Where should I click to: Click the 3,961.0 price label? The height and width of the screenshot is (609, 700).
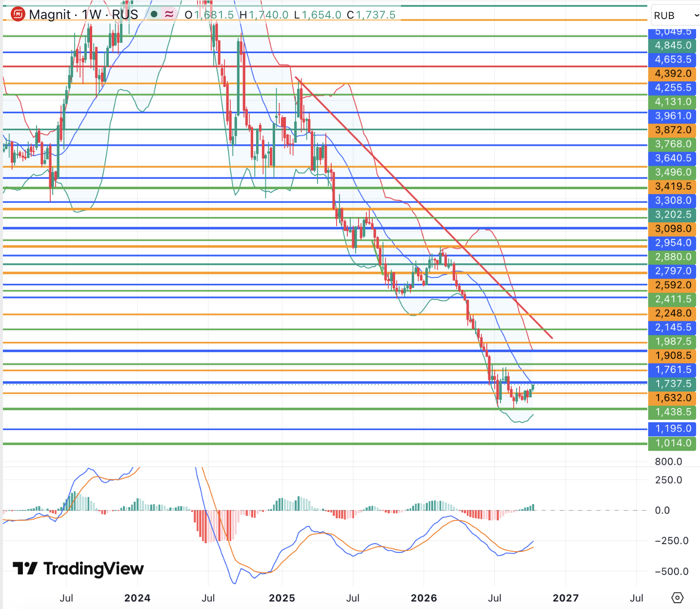673,116
